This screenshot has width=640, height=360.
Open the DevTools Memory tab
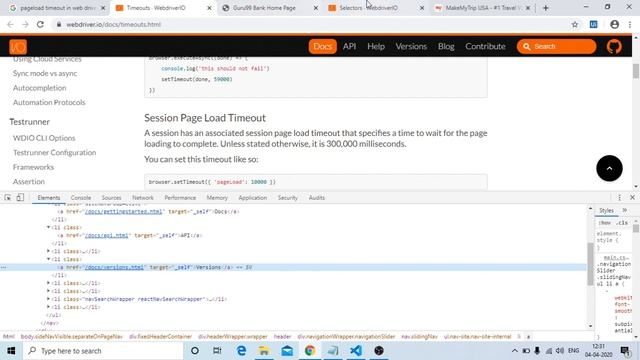(217, 198)
